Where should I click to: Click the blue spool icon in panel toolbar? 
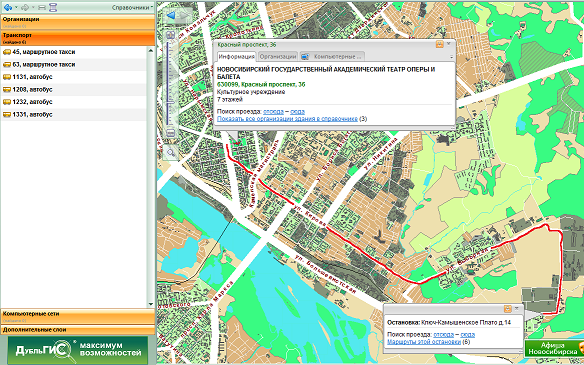click(x=53, y=7)
